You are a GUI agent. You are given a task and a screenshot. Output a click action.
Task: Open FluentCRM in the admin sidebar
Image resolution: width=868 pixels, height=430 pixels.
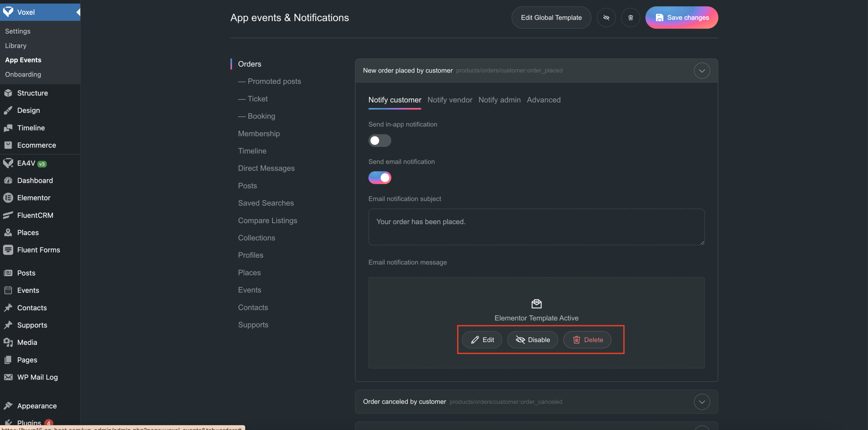(35, 215)
